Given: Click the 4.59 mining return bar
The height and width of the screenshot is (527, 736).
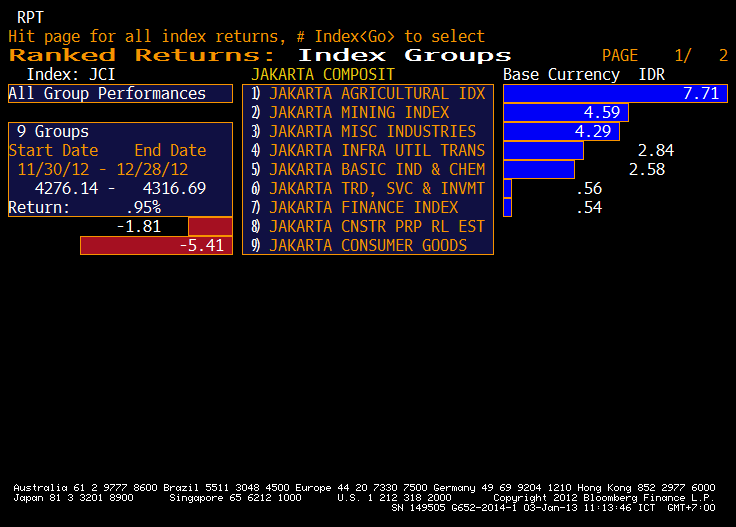Looking at the screenshot, I should (565, 113).
